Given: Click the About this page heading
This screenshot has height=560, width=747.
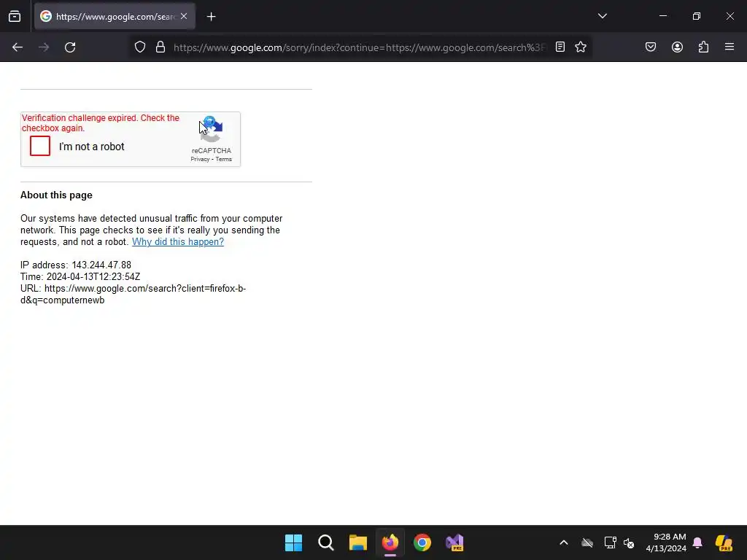Looking at the screenshot, I should click(x=56, y=195).
